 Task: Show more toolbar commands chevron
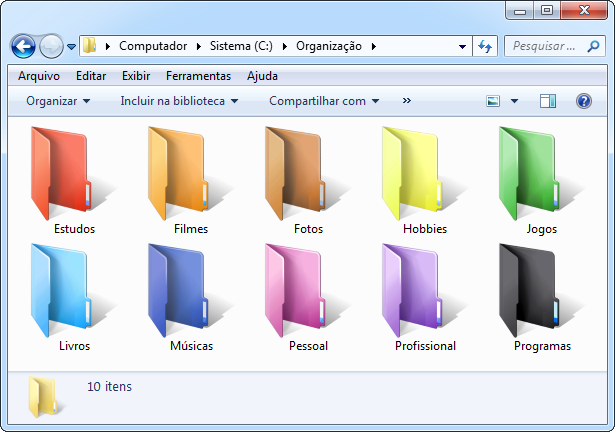407,101
